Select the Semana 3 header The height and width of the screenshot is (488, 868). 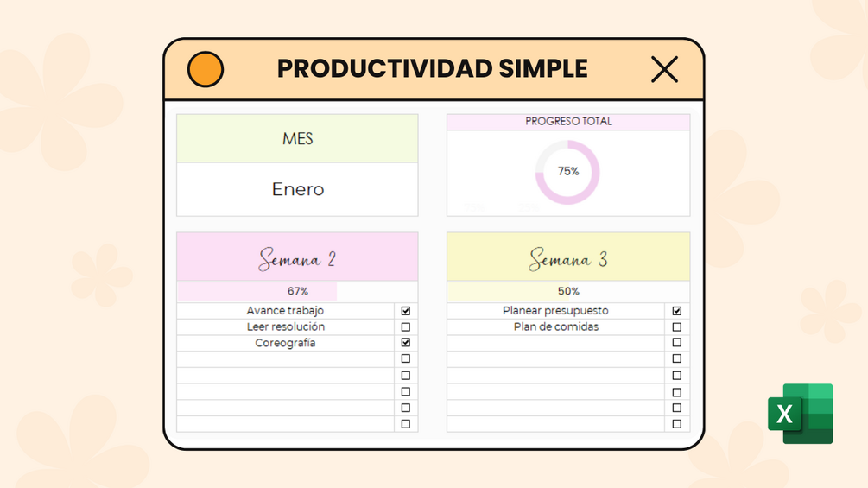click(x=568, y=257)
